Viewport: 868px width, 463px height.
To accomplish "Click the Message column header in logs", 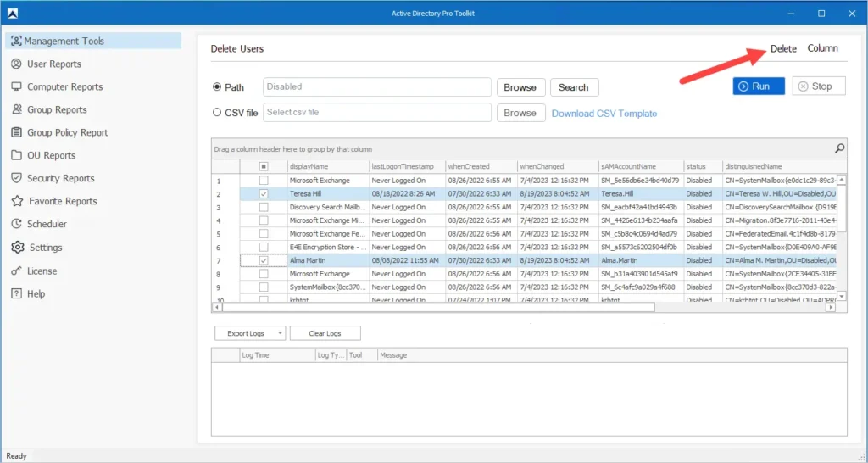I will click(x=612, y=355).
